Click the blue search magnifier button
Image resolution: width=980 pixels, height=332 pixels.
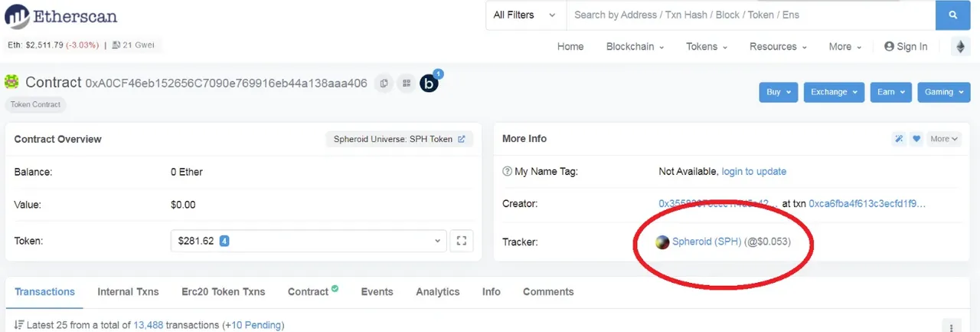click(x=953, y=15)
